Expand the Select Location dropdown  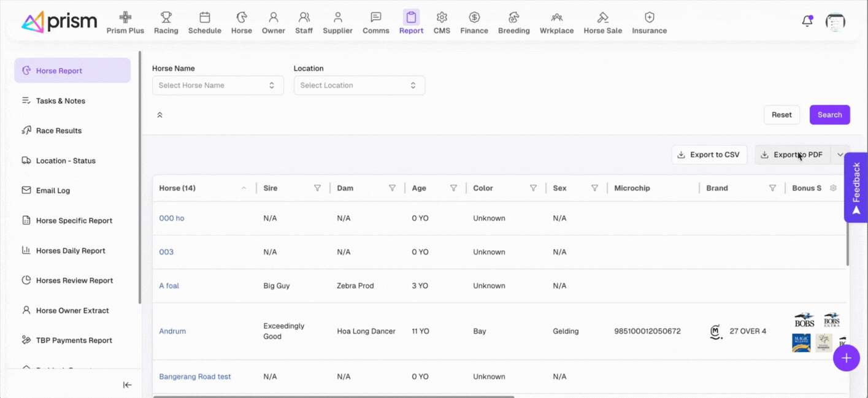pyautogui.click(x=359, y=85)
